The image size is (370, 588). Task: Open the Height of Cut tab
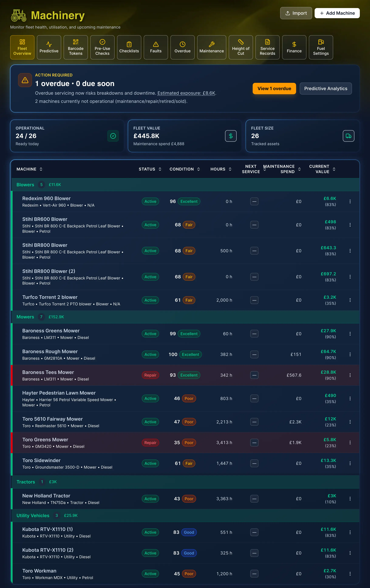click(x=241, y=47)
